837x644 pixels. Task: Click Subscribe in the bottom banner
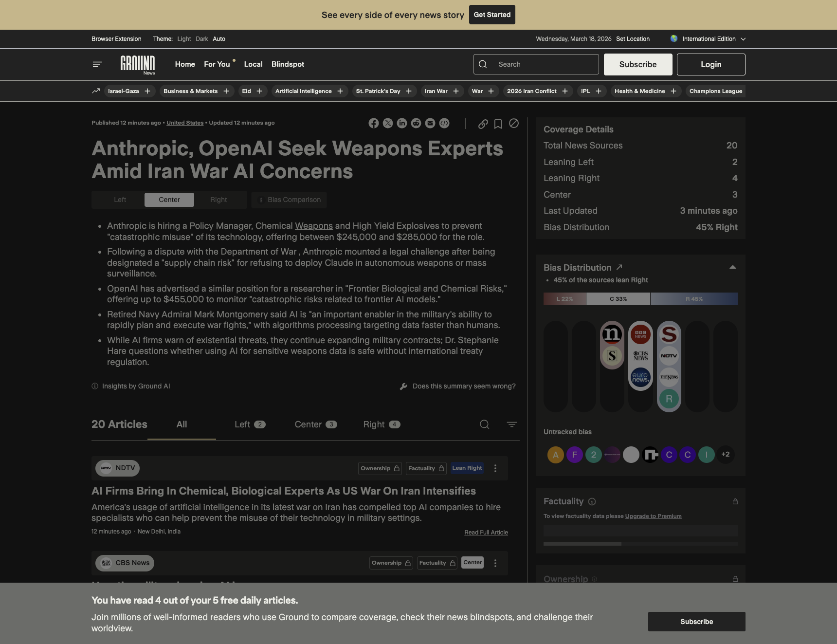(x=696, y=622)
